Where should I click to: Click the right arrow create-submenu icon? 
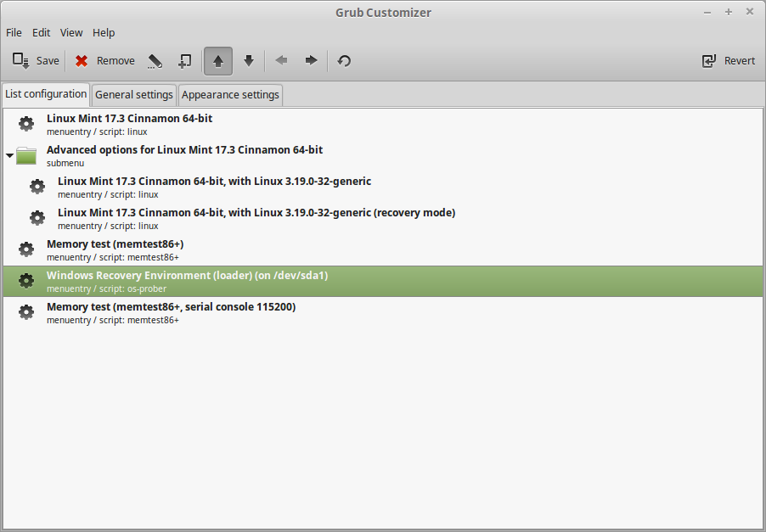(311, 60)
